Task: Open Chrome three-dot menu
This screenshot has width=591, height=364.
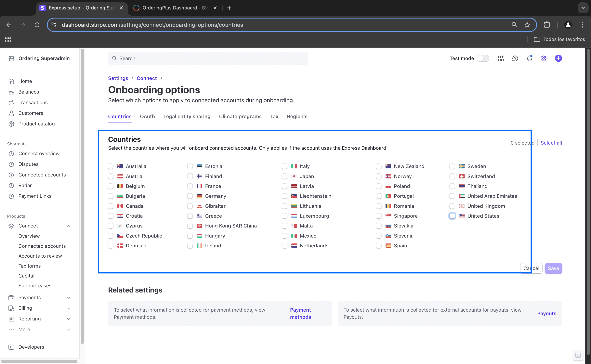Action: point(582,25)
